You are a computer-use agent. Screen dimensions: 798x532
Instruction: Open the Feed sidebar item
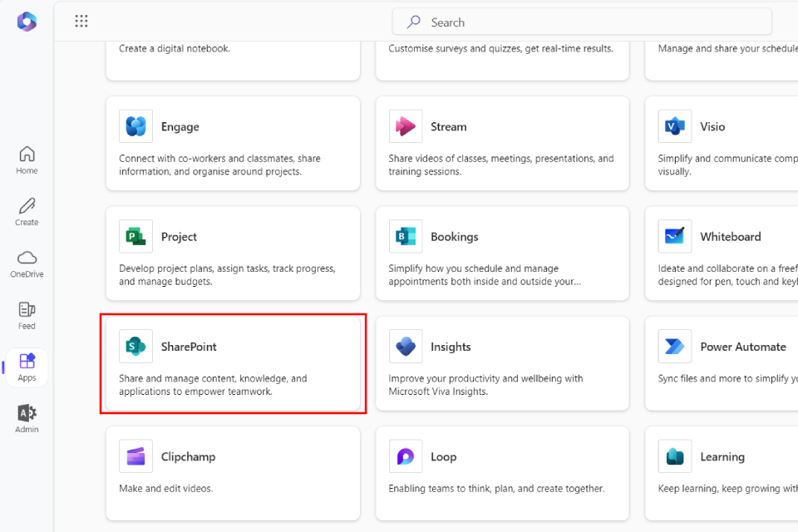coord(27,315)
